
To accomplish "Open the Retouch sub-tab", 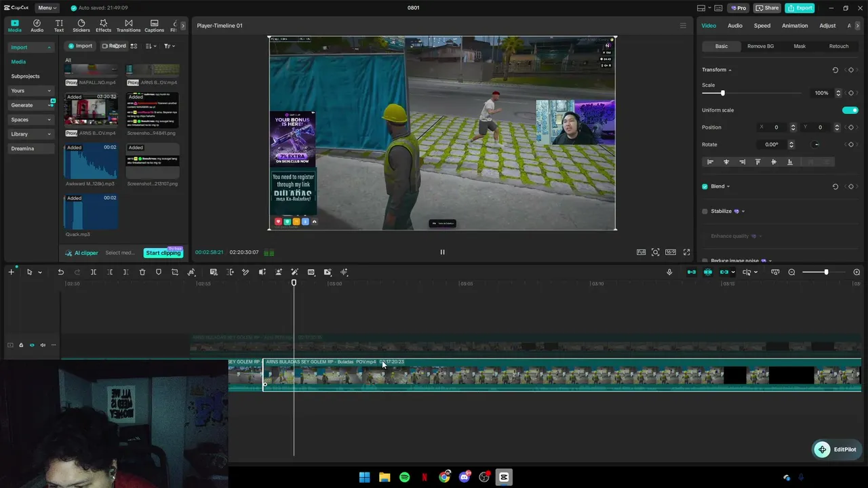I will [839, 46].
